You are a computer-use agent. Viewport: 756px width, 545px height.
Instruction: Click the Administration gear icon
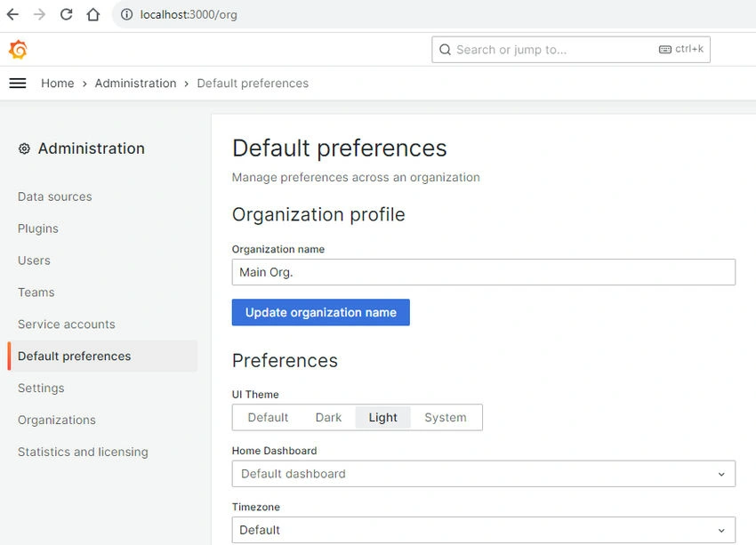pos(24,148)
